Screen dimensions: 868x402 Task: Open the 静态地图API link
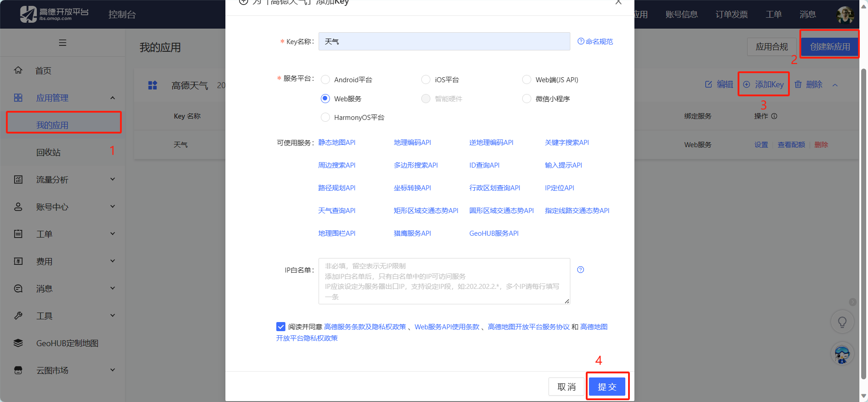click(337, 142)
